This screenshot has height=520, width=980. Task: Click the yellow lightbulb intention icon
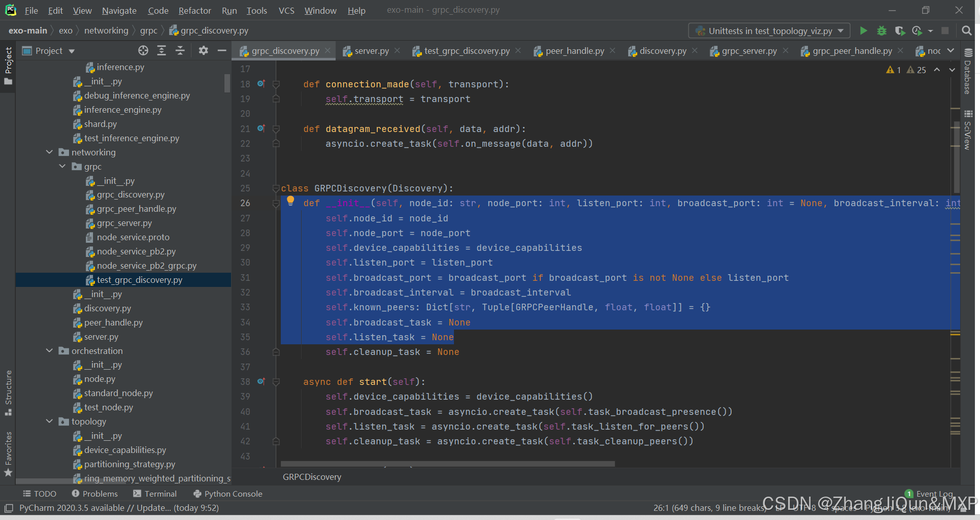click(x=290, y=201)
